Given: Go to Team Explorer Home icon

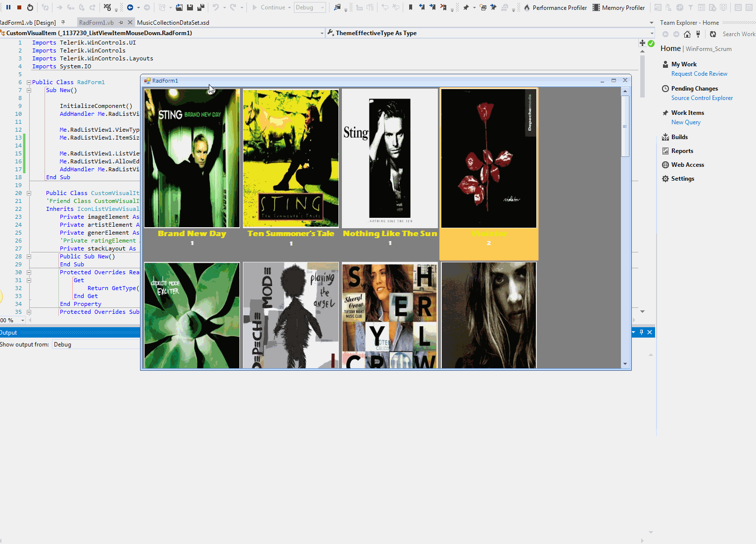Looking at the screenshot, I should tap(687, 34).
